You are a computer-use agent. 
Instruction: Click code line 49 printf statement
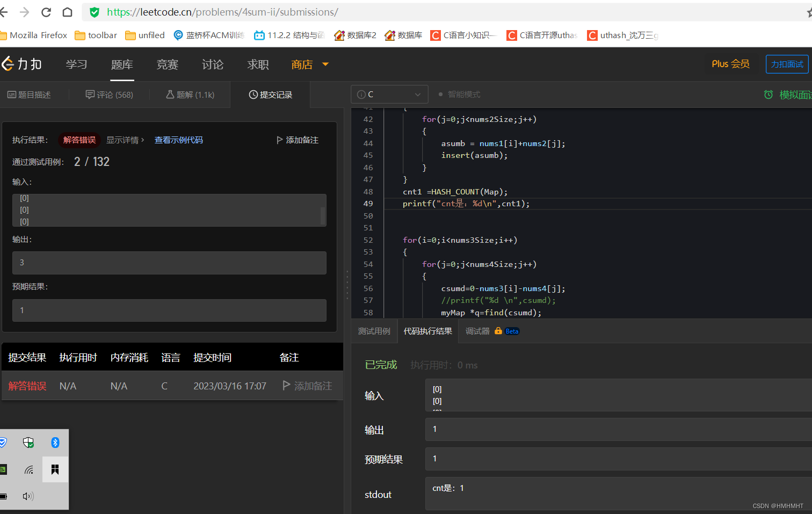(466, 204)
